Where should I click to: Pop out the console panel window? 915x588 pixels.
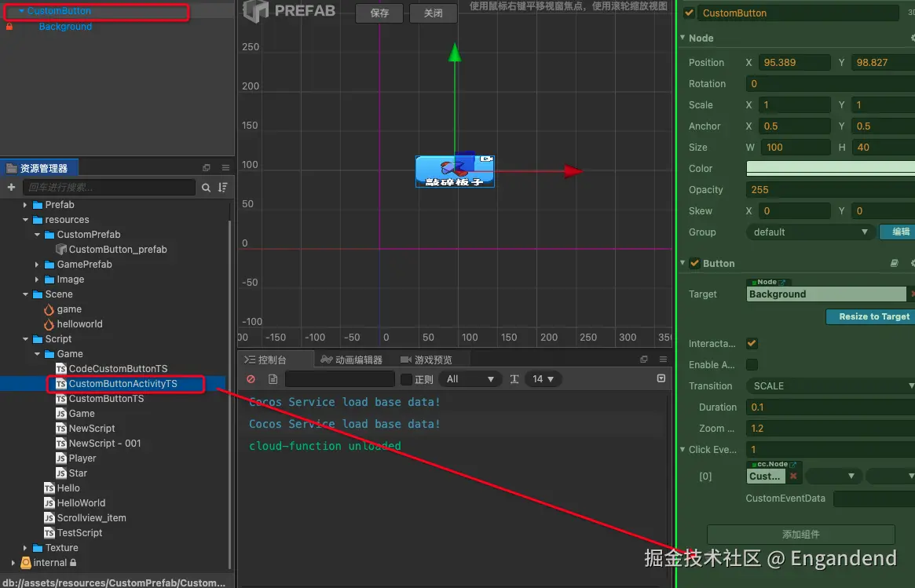[x=644, y=360]
